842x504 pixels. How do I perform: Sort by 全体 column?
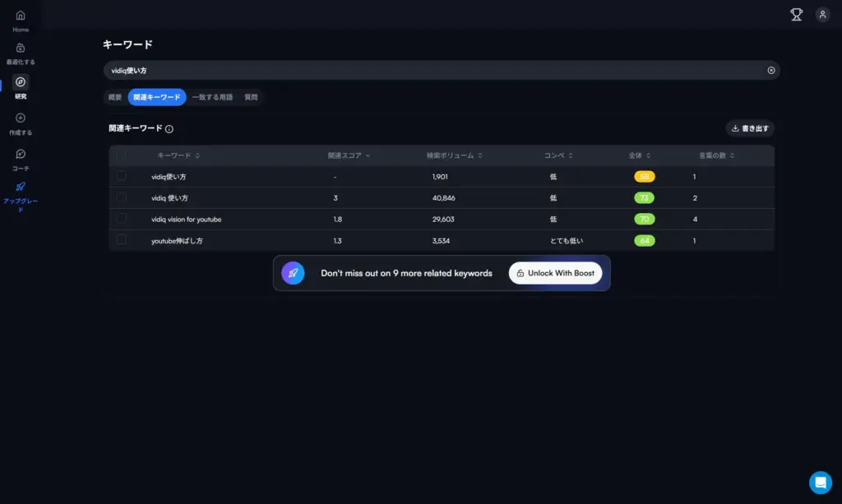[640, 155]
